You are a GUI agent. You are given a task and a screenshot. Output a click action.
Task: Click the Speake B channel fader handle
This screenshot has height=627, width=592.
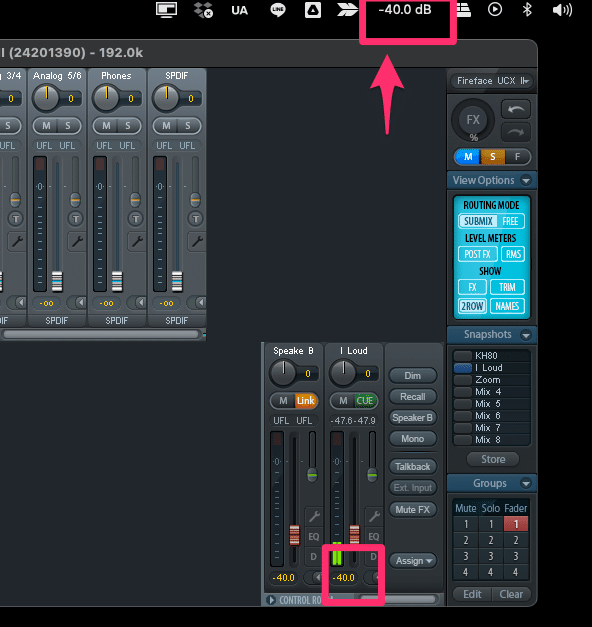tap(294, 535)
